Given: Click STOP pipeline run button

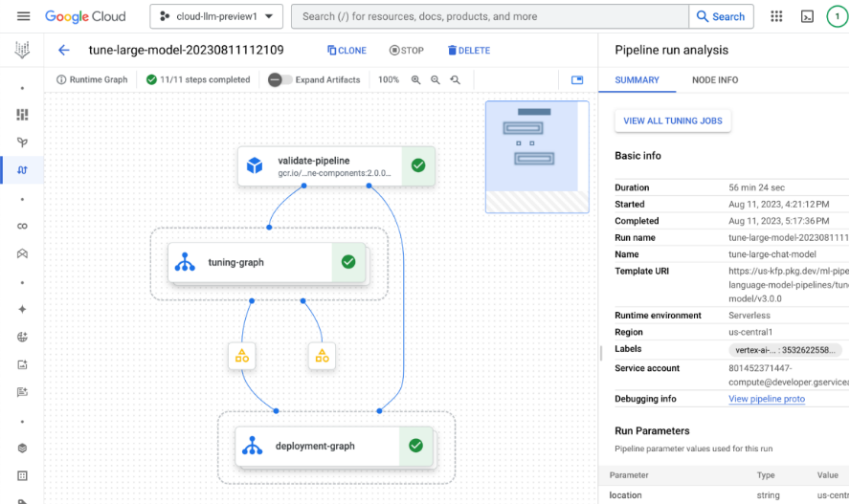Looking at the screenshot, I should tap(407, 51).
